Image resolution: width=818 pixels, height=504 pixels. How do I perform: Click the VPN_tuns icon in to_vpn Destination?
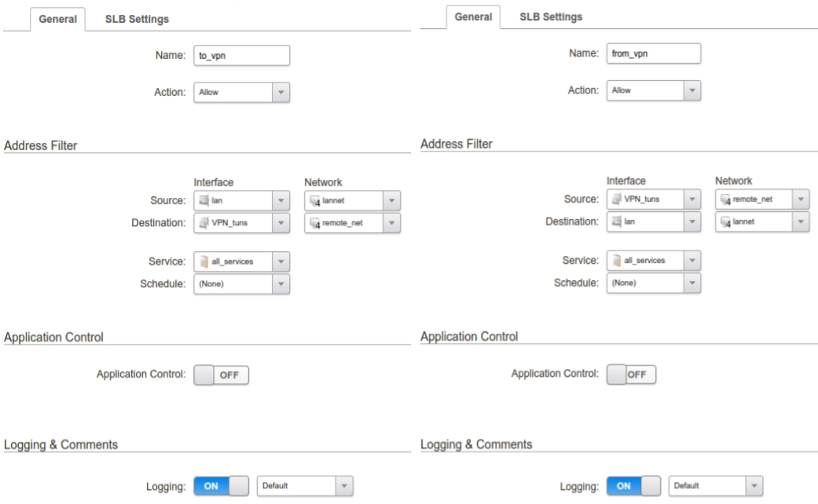click(203, 223)
